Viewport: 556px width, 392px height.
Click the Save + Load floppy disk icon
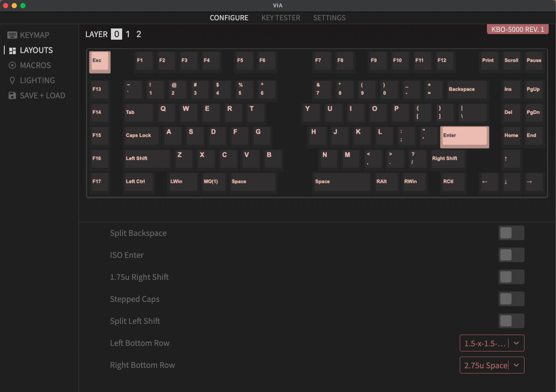pos(12,95)
